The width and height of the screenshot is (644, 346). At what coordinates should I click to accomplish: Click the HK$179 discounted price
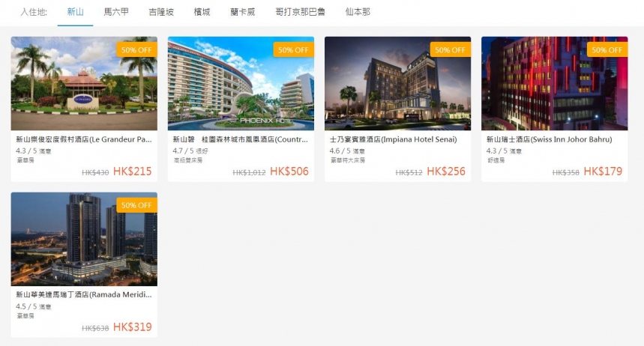coord(603,172)
